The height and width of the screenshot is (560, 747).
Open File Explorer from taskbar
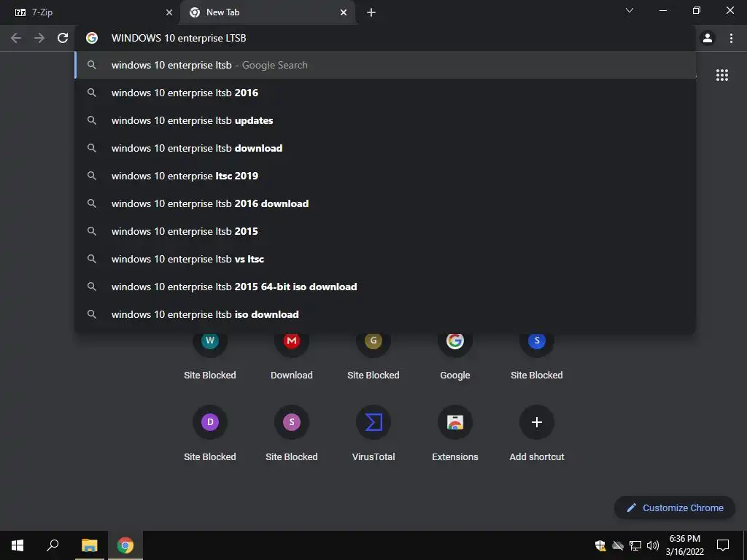click(x=89, y=545)
